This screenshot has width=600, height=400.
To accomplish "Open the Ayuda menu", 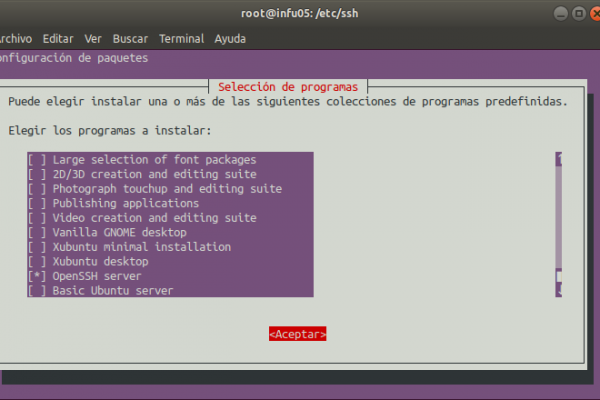I will pos(230,39).
